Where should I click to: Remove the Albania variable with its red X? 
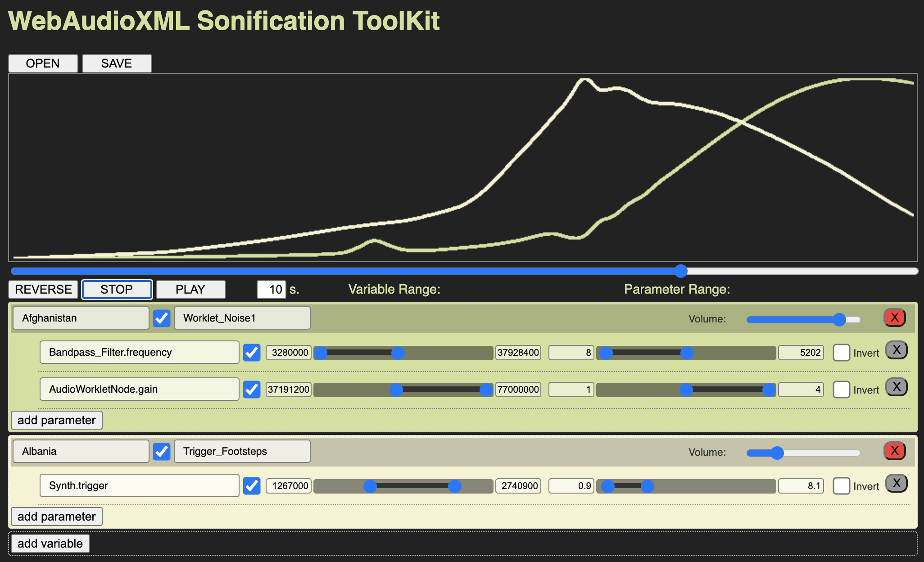pyautogui.click(x=894, y=451)
